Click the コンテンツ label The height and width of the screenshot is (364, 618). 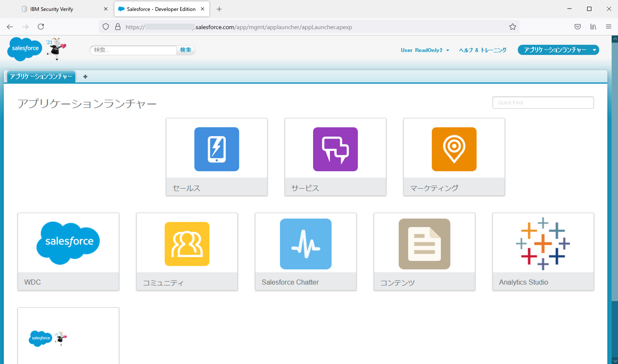398,283
